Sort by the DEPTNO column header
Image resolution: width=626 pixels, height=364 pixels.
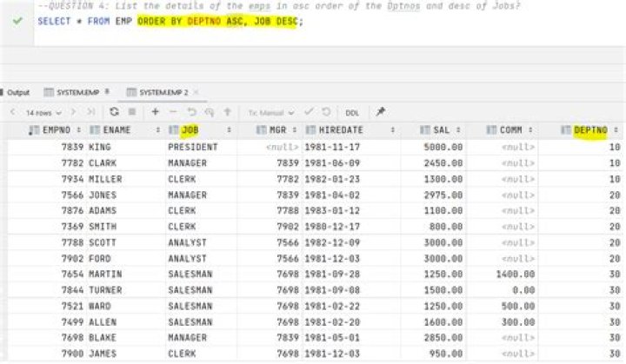[x=590, y=130]
